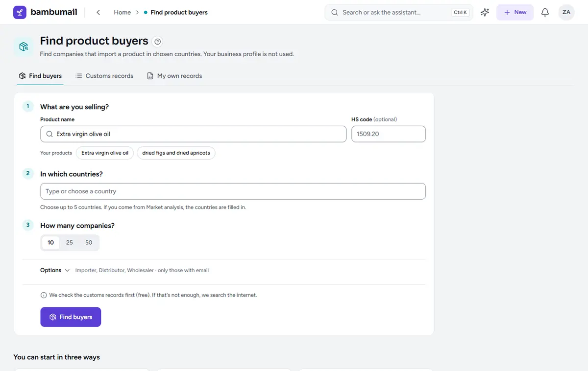Click the product box icon beside heading
Screen dimensions: 588x371
pyautogui.click(x=24, y=46)
